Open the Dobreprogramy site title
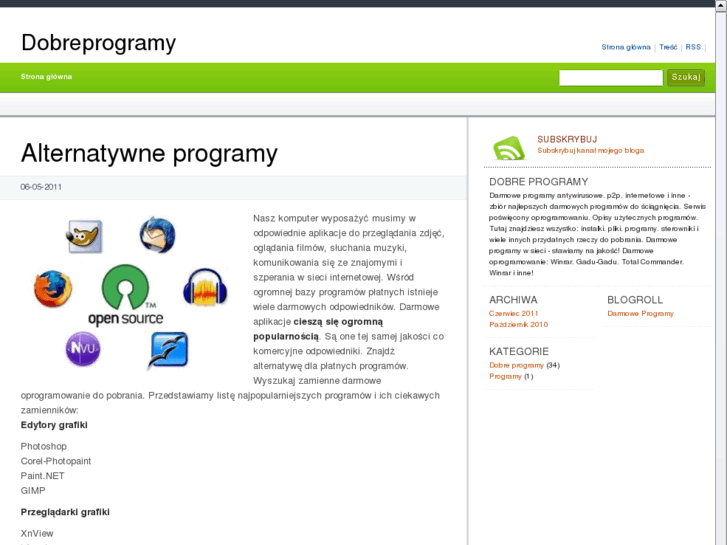The width and height of the screenshot is (727, 545). 99,43
